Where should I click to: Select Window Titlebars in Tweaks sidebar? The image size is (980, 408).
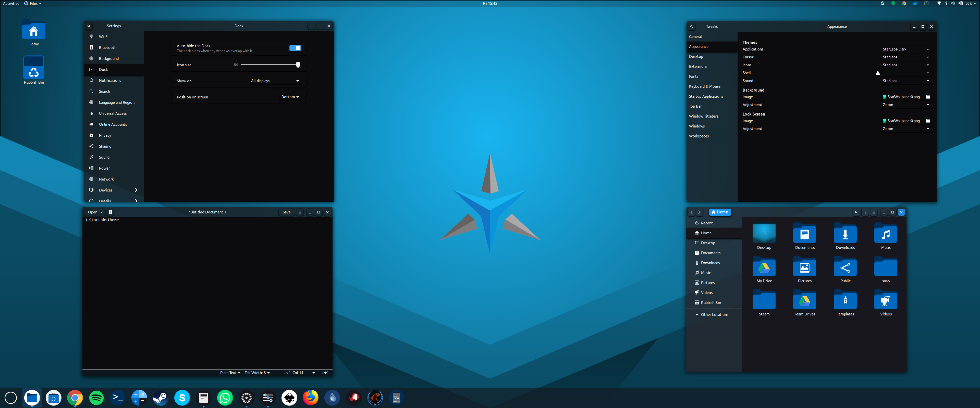[712, 116]
